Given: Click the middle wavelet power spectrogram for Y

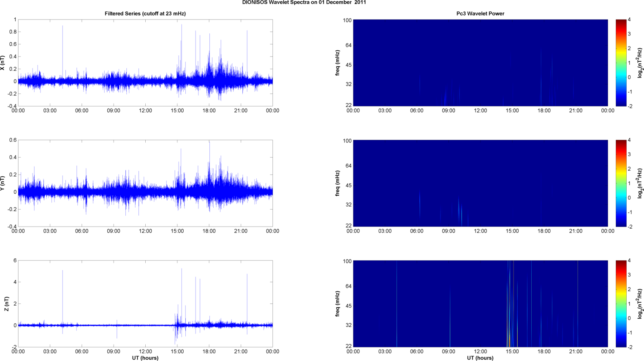Looking at the screenshot, I should (x=480, y=183).
